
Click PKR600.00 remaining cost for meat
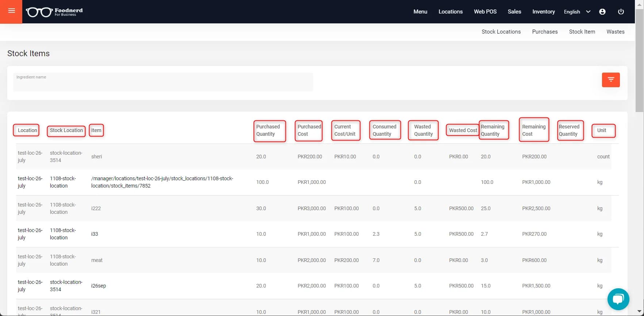pyautogui.click(x=534, y=260)
